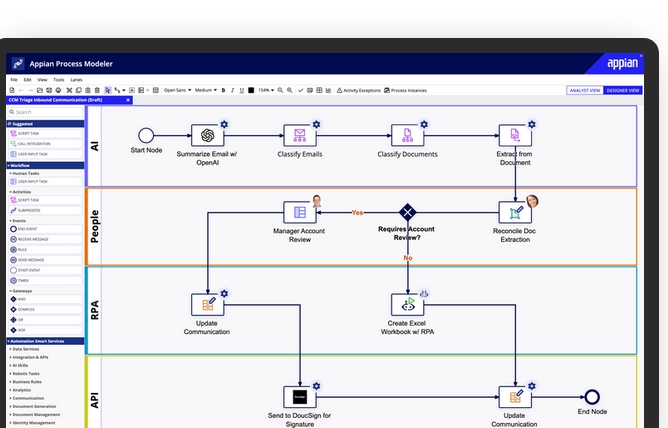Select the Classify Emails node icon
668x428 pixels.
(299, 135)
